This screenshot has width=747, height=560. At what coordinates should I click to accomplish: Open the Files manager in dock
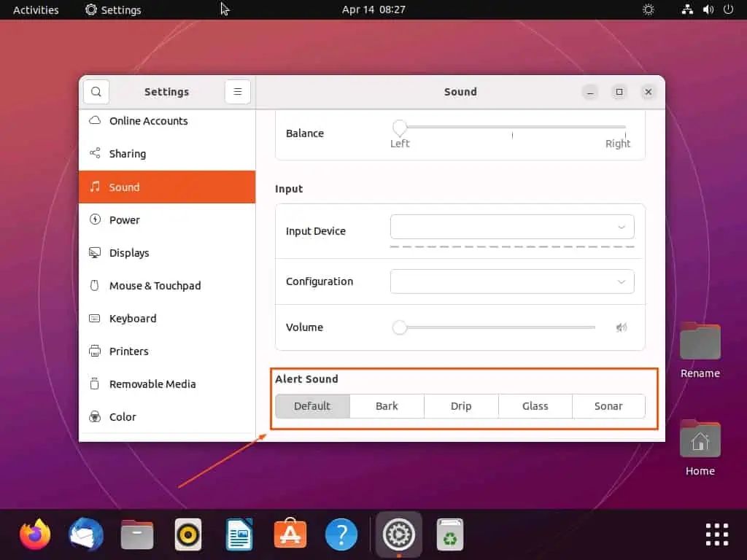click(x=137, y=534)
